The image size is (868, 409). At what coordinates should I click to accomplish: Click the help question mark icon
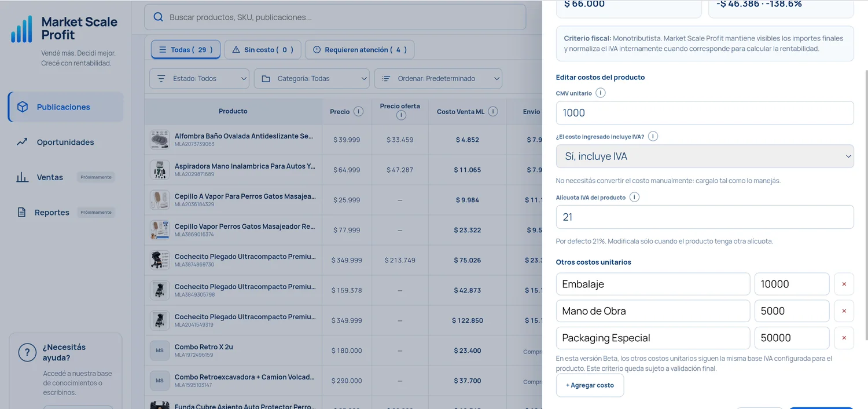(27, 352)
